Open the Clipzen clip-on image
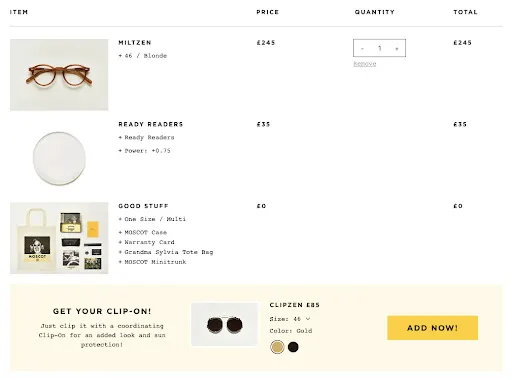Viewport: 512px width, 379px height. [x=225, y=324]
